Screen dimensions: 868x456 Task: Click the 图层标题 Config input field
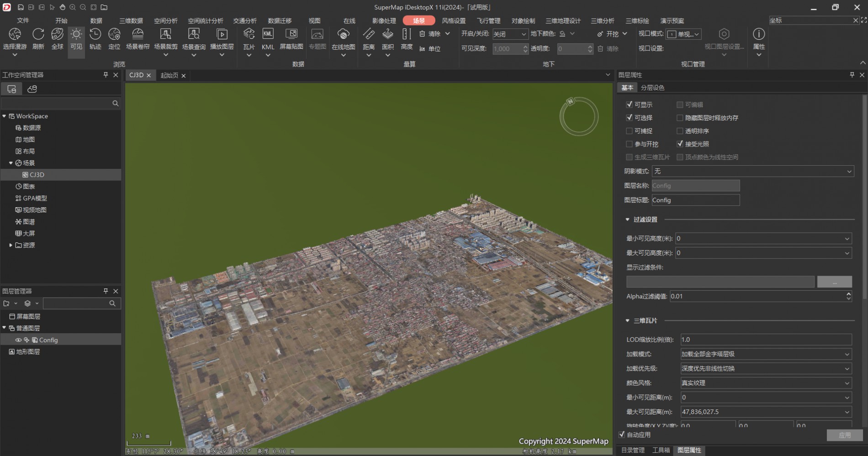(x=695, y=200)
